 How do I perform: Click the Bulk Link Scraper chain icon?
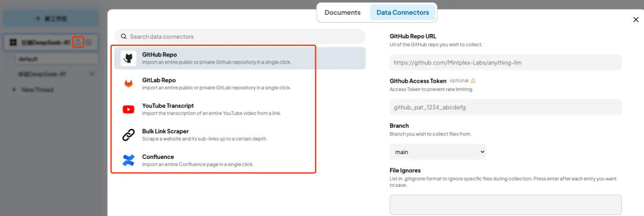[129, 135]
